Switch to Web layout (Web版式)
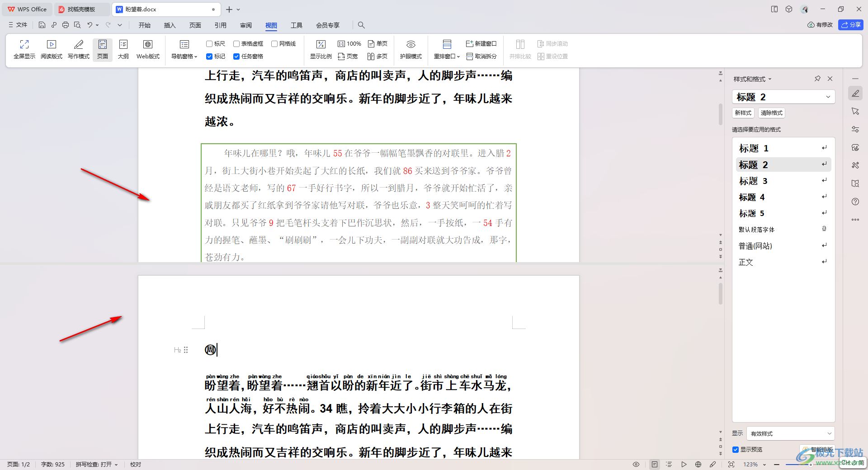This screenshot has width=868, height=470. 148,49
